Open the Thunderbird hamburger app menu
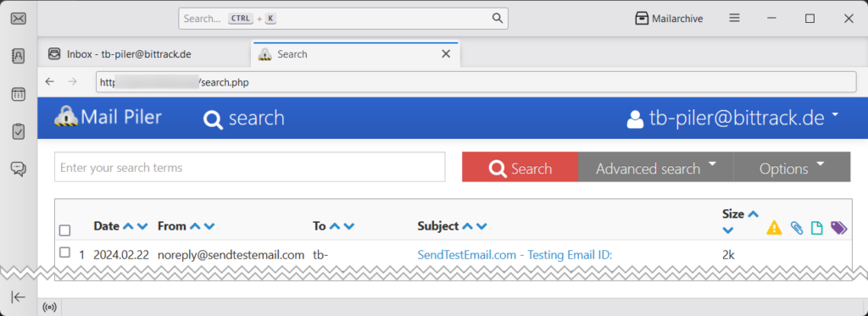Image resolution: width=868 pixels, height=316 pixels. [735, 19]
